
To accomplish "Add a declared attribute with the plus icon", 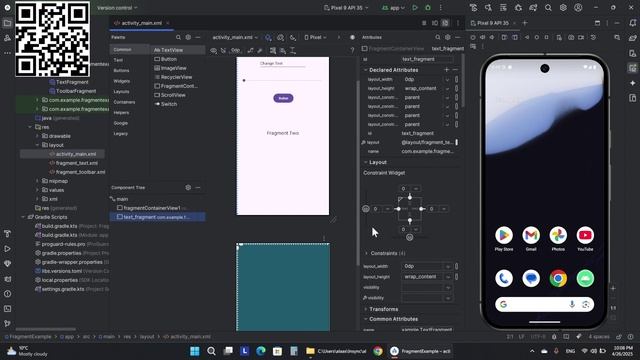I will (x=446, y=70).
